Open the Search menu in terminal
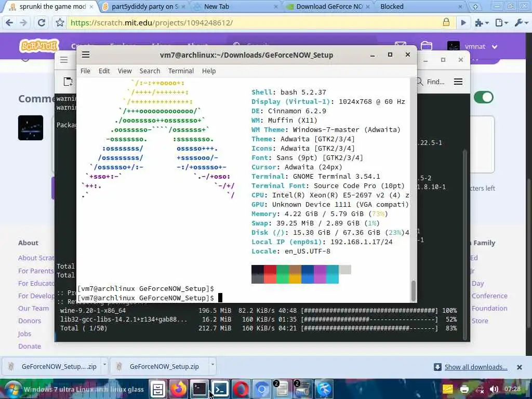Viewport: 532px width, 399px height. (150, 71)
